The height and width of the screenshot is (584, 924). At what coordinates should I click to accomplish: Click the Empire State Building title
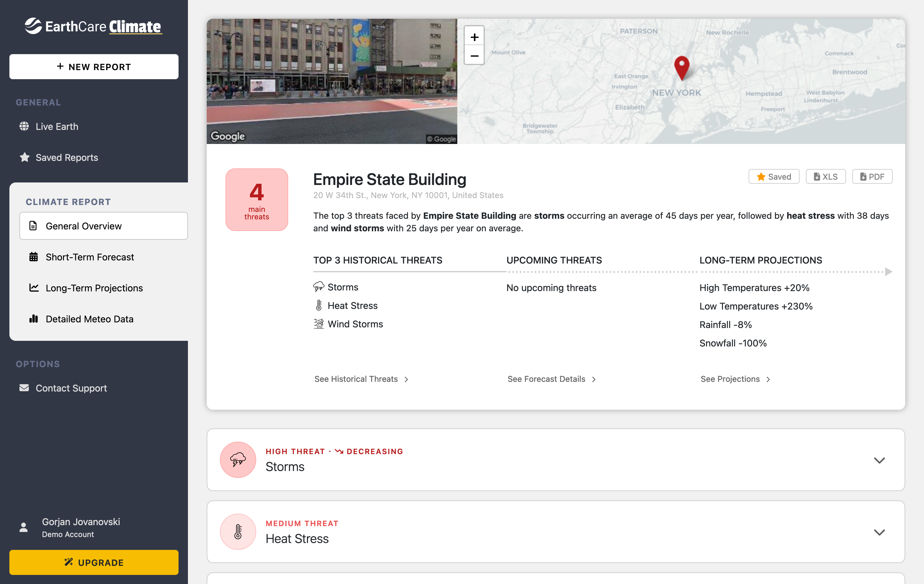(389, 179)
